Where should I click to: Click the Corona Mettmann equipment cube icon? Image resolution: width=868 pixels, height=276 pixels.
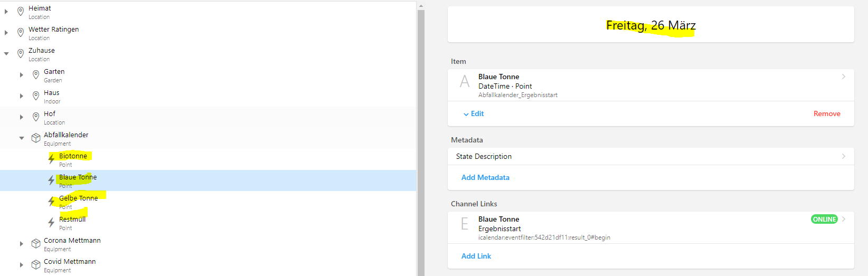(36, 244)
